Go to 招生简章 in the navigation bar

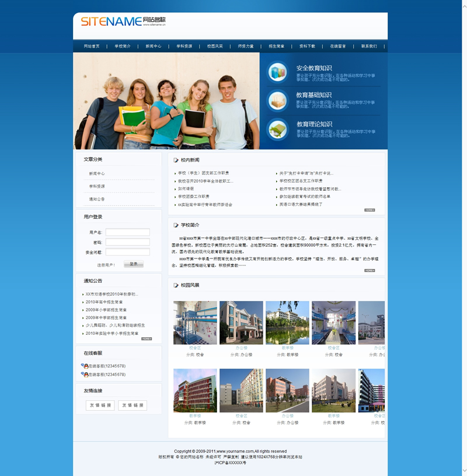point(277,46)
